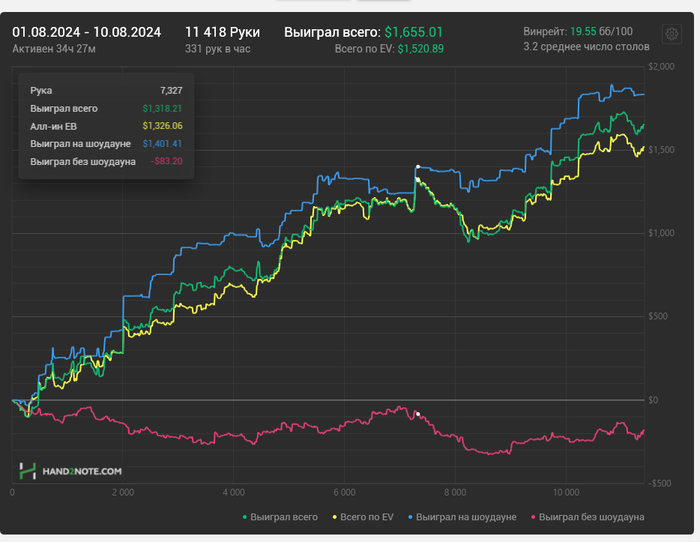Click the date range 01.08.2024 - 10.08.2024
The height and width of the screenshot is (542, 700).
point(87,32)
